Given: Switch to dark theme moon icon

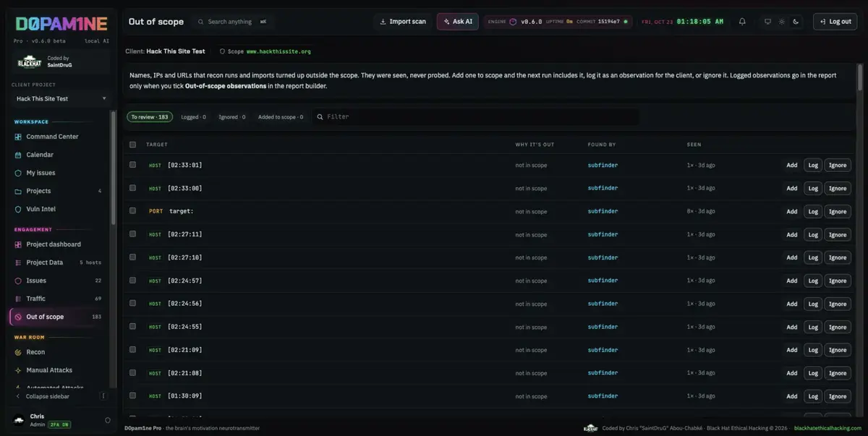Looking at the screenshot, I should (796, 22).
